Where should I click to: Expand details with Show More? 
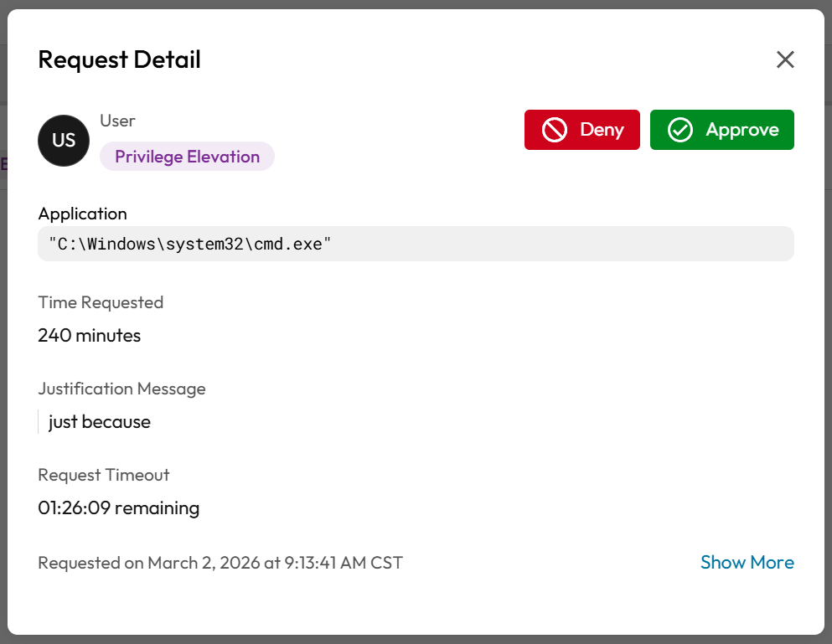[x=747, y=563]
